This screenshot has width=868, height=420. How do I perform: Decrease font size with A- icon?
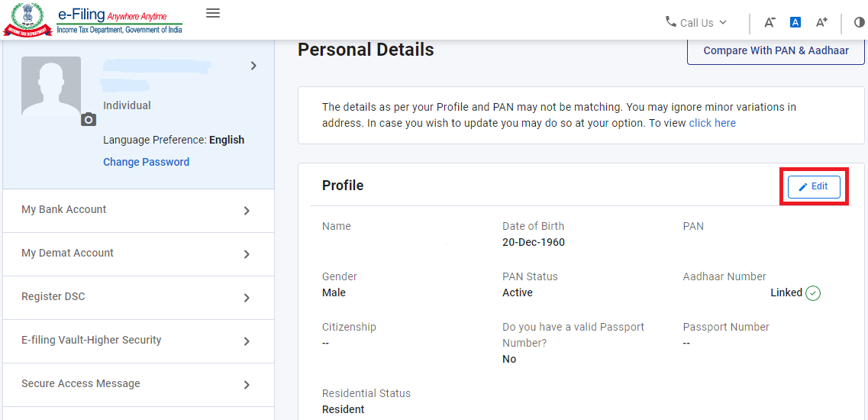770,22
